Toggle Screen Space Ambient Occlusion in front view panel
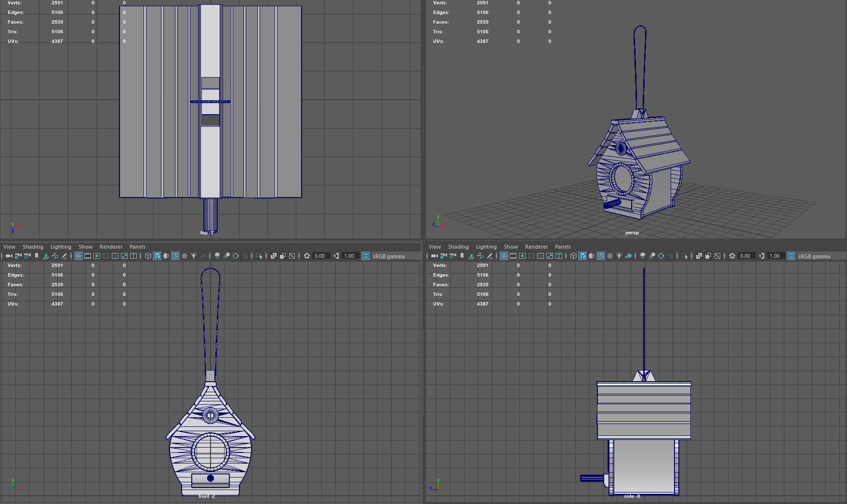 (x=217, y=256)
